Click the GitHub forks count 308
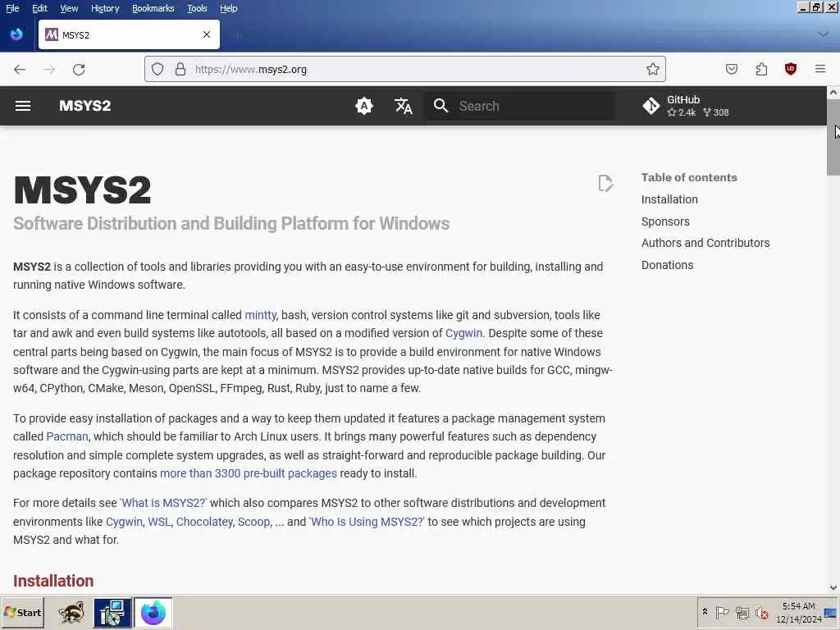The image size is (840, 630). click(716, 112)
